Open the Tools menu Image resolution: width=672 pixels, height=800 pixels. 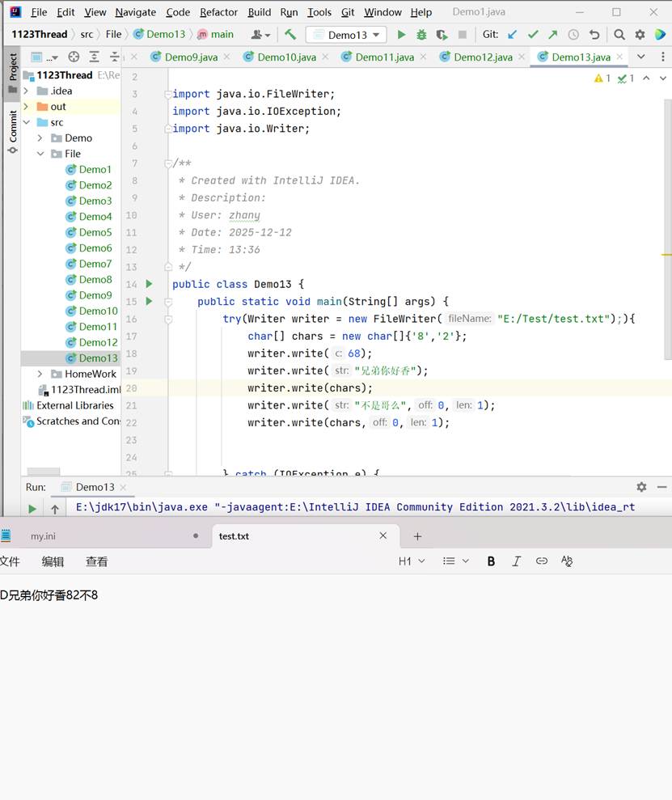click(x=319, y=12)
